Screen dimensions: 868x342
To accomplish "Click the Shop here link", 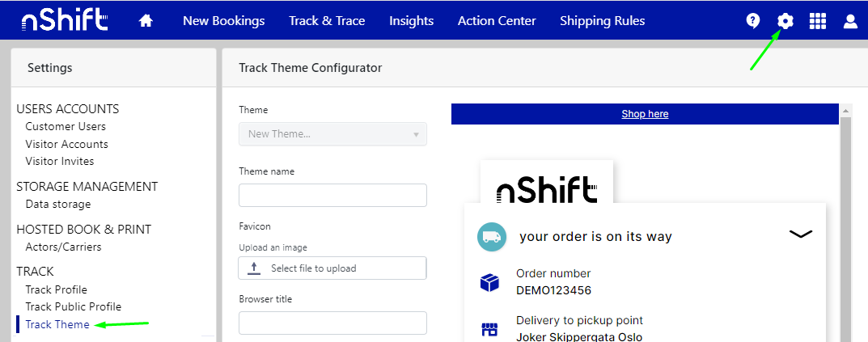I will coord(645,114).
